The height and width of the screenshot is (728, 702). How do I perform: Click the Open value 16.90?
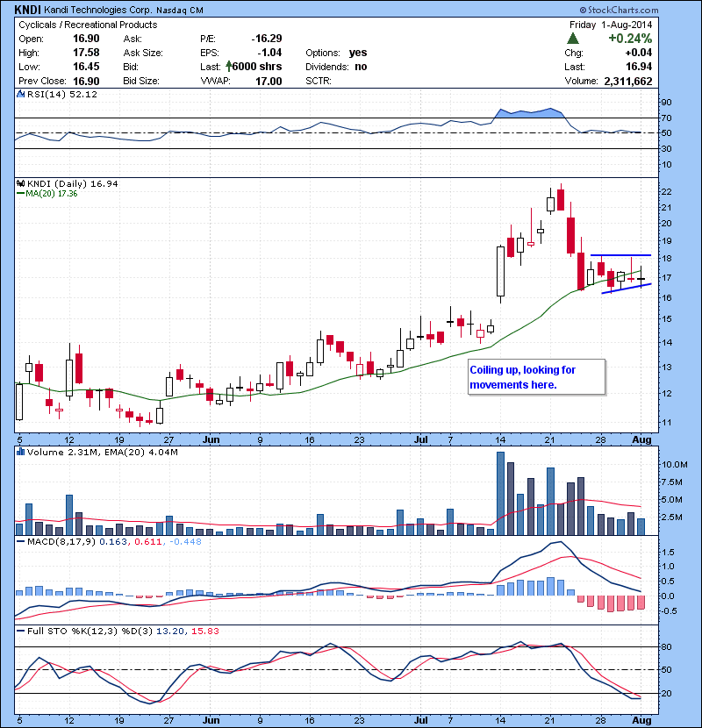point(86,39)
